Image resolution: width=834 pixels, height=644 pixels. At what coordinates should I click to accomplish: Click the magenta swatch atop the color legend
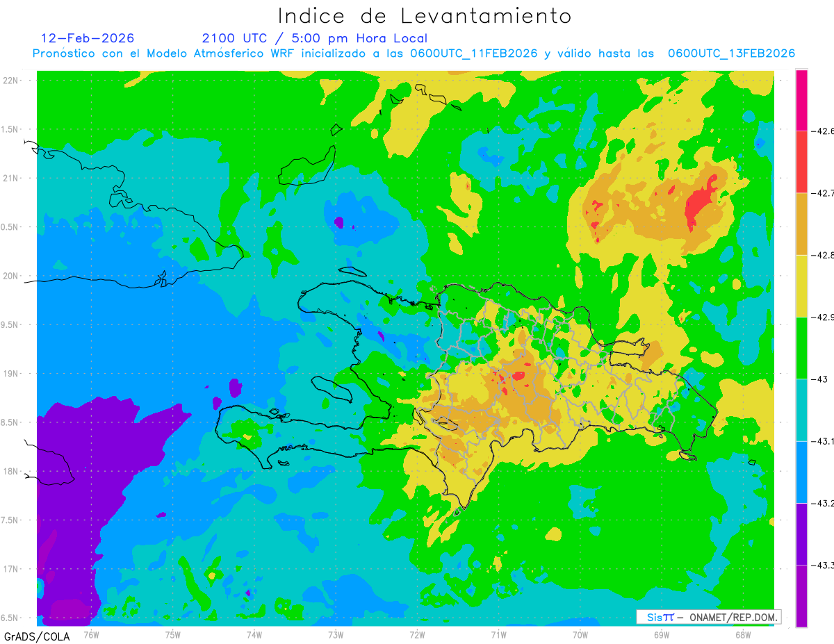click(801, 100)
